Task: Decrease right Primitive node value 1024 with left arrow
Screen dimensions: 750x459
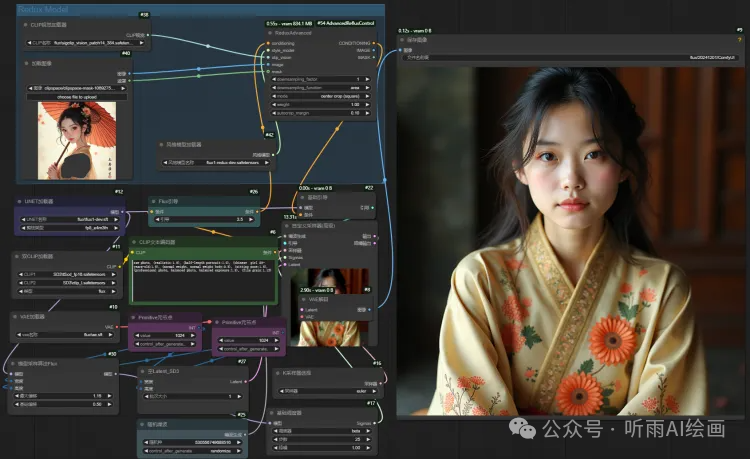Action: pyautogui.click(x=221, y=340)
